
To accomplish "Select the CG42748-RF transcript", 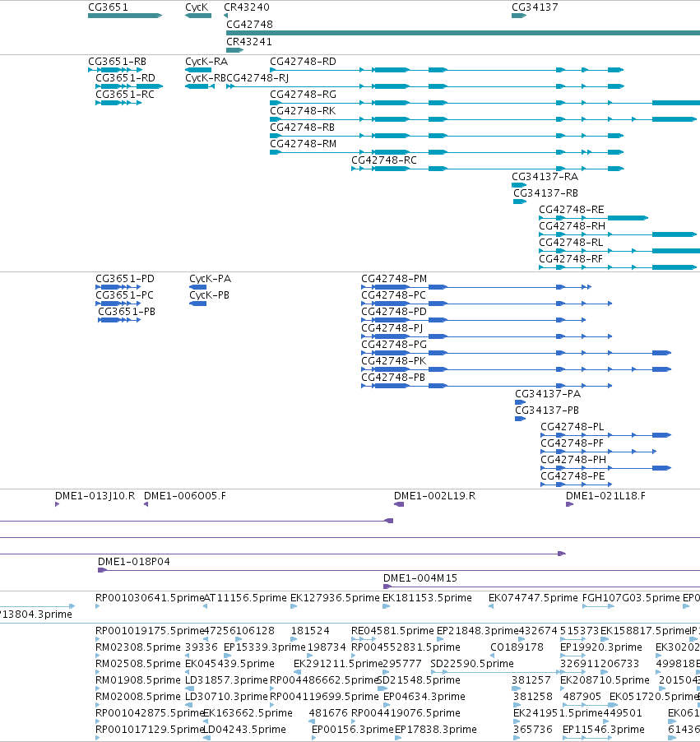I will point(618,267).
